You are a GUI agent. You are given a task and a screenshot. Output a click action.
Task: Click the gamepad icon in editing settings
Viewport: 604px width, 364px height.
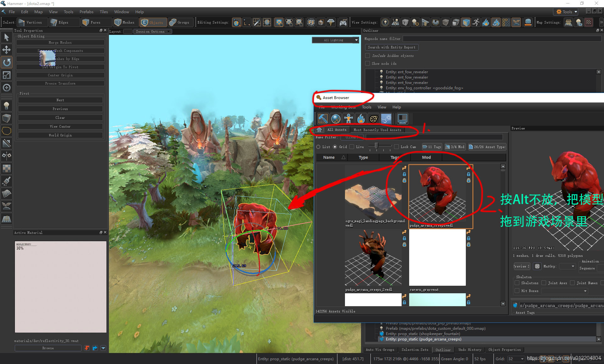click(343, 22)
